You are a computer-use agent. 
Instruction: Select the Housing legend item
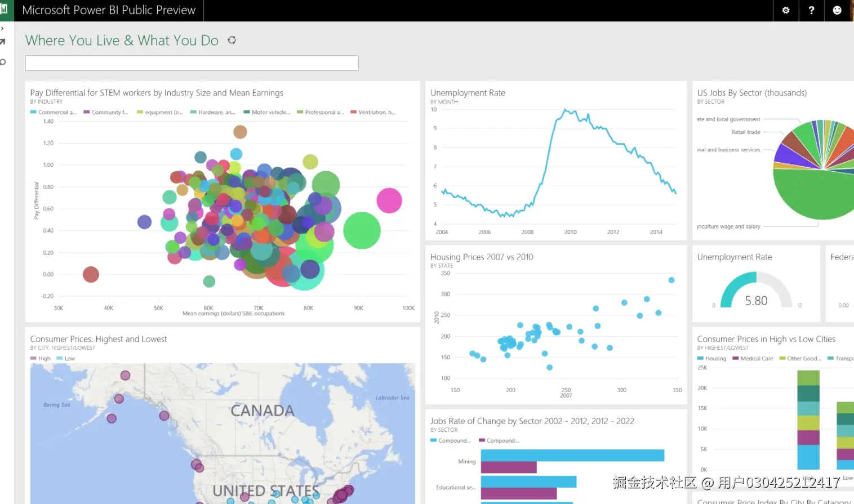712,359
